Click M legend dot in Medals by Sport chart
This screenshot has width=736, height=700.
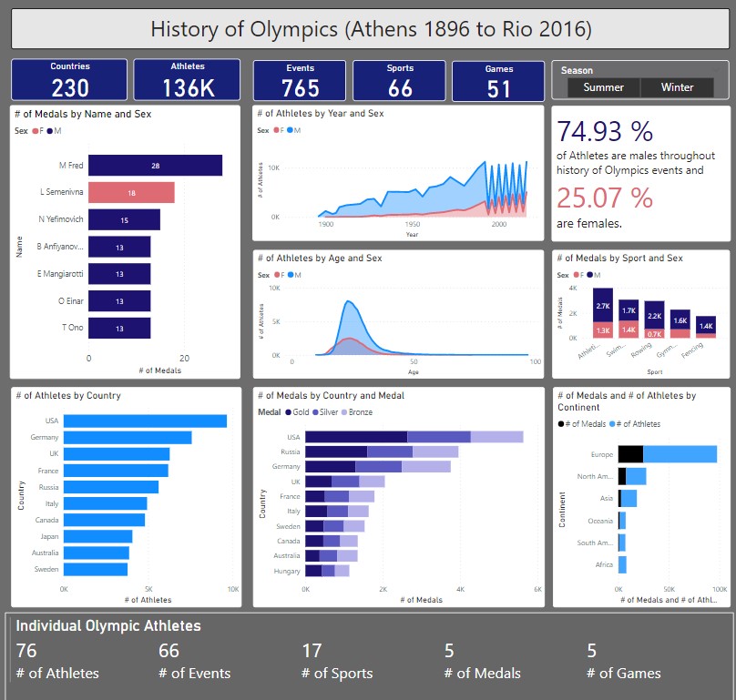(590, 275)
